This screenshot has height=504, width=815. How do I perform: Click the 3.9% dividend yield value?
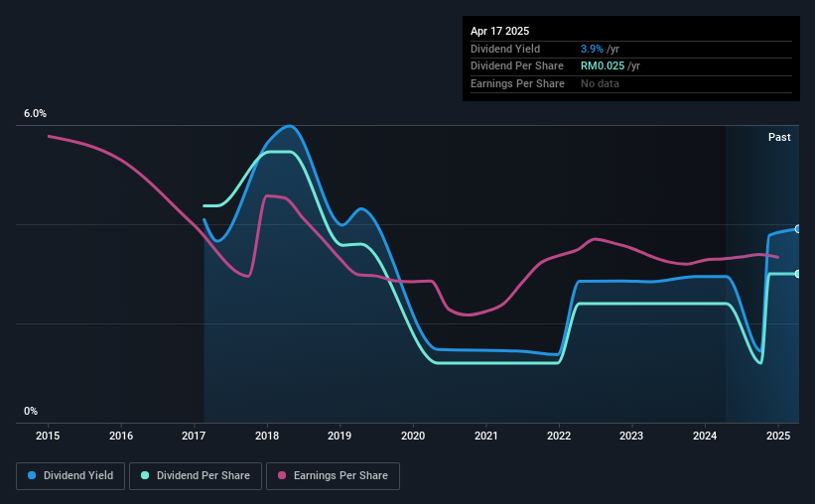(592, 49)
